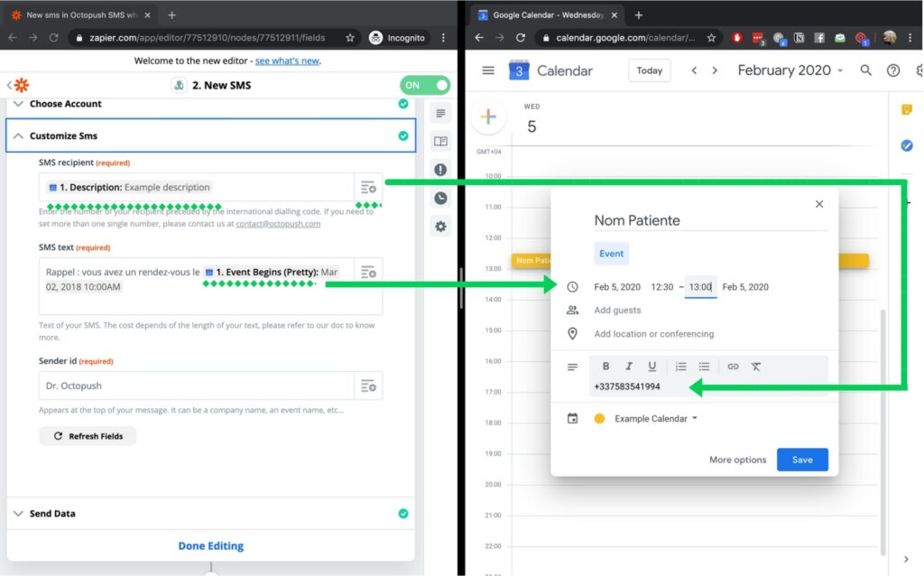Open new tab in Zapier browser window
924x576 pixels.
click(171, 14)
